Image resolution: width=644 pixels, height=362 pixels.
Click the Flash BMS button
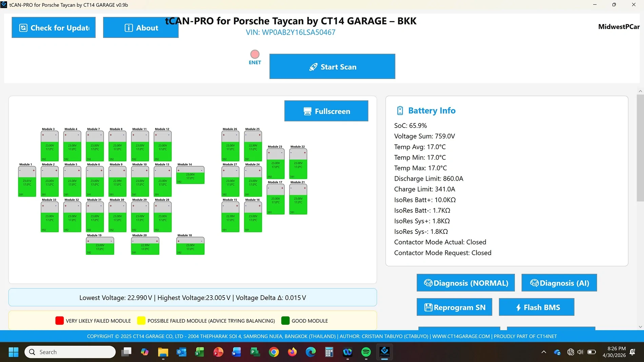(x=537, y=307)
